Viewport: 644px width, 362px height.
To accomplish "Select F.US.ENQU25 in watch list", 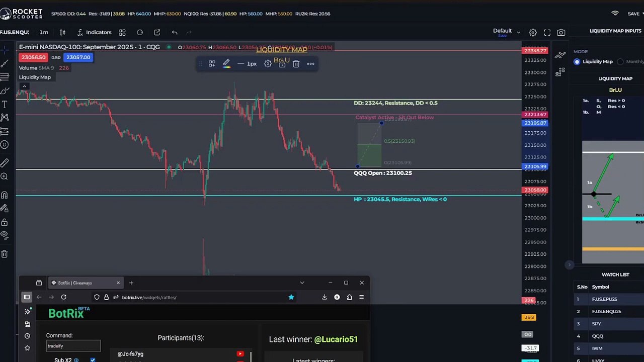I will click(609, 311).
